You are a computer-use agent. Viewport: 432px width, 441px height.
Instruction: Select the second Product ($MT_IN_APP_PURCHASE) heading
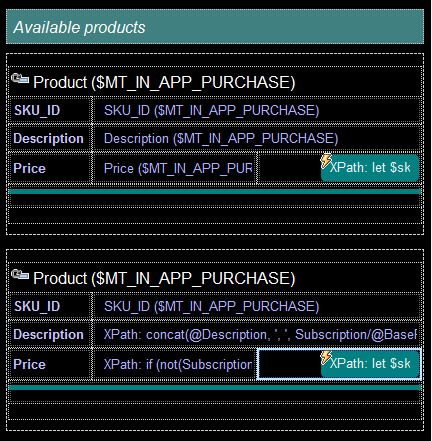tap(164, 278)
